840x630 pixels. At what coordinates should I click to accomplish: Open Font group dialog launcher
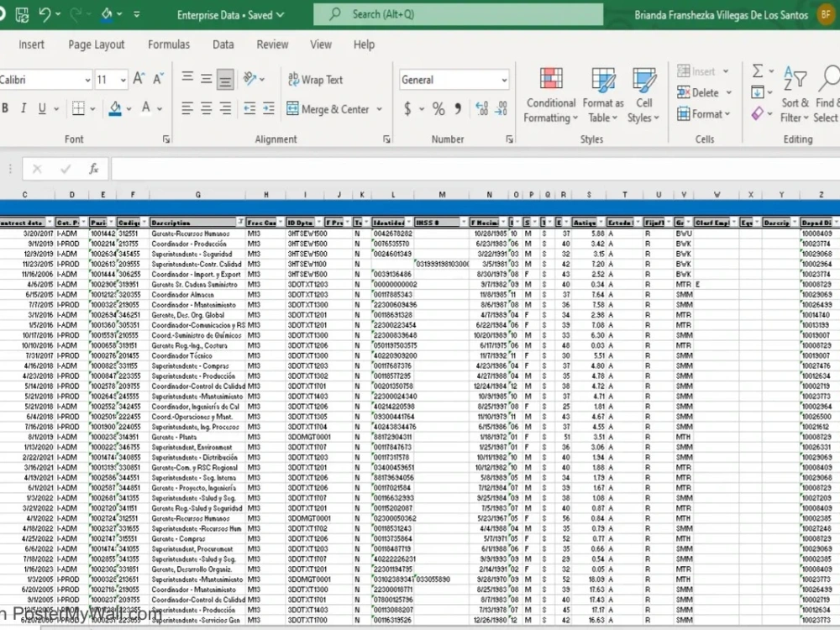[166, 139]
